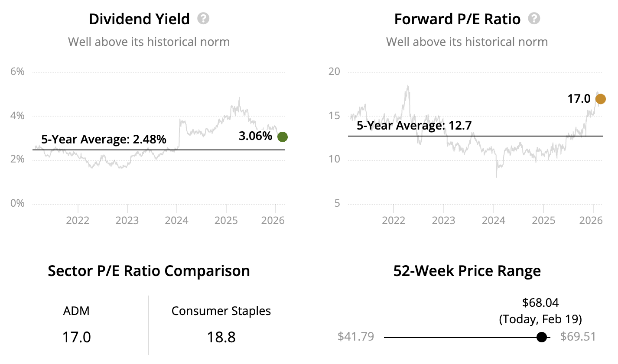Click the Dividend Yield chart title
Viewport: 618px width, 364px height.
pos(139,19)
